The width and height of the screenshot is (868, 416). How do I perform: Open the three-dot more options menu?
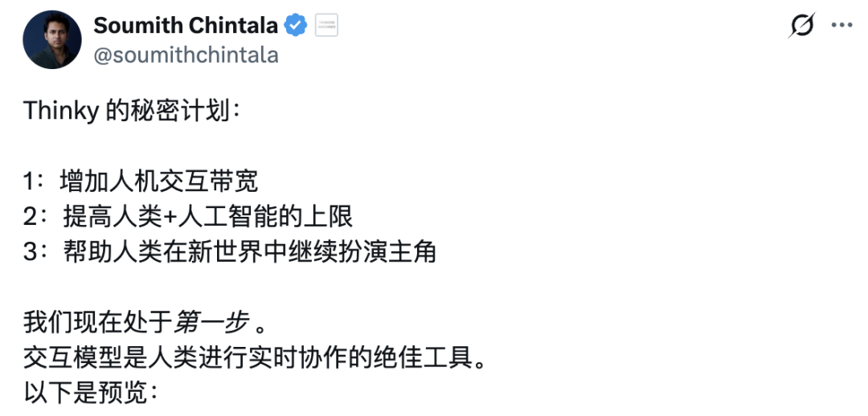(842, 25)
